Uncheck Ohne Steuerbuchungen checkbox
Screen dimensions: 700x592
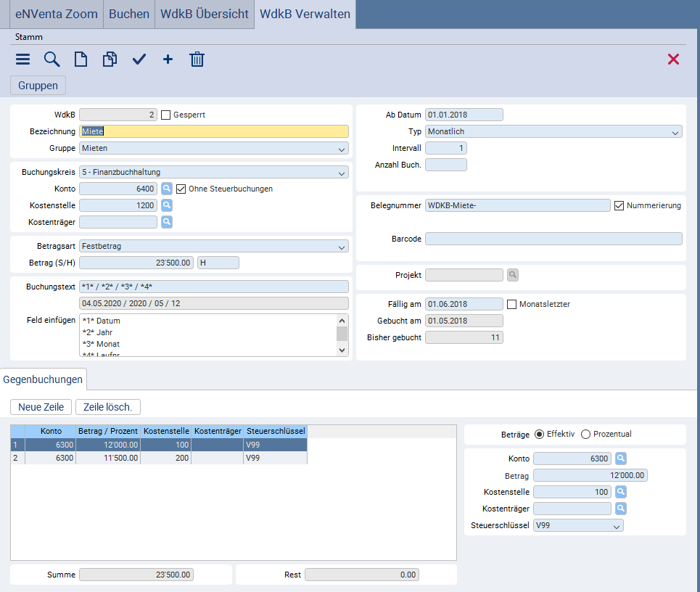[181, 189]
